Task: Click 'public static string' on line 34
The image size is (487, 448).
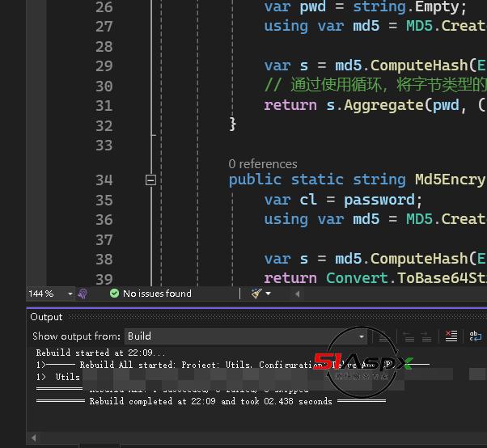Action: click(x=317, y=180)
